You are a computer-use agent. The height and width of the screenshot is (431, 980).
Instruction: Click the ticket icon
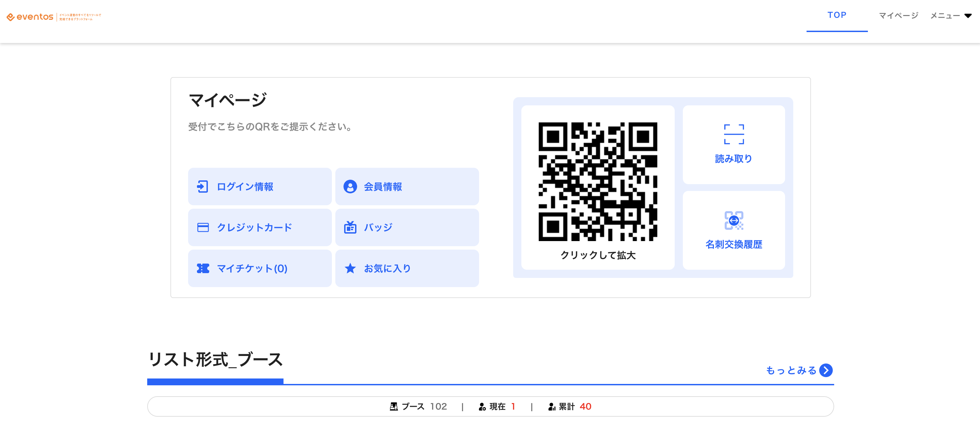pos(203,268)
